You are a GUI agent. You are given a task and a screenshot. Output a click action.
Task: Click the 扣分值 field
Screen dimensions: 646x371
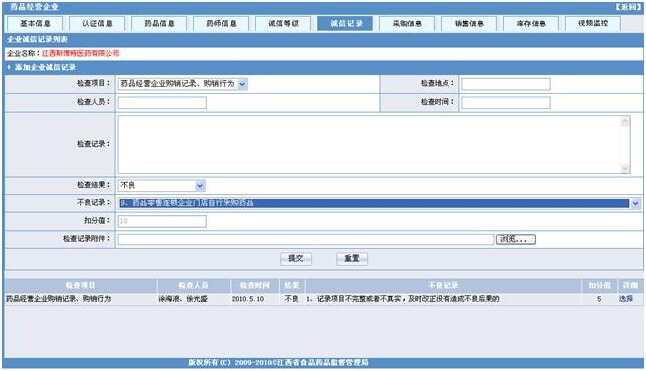pos(162,221)
